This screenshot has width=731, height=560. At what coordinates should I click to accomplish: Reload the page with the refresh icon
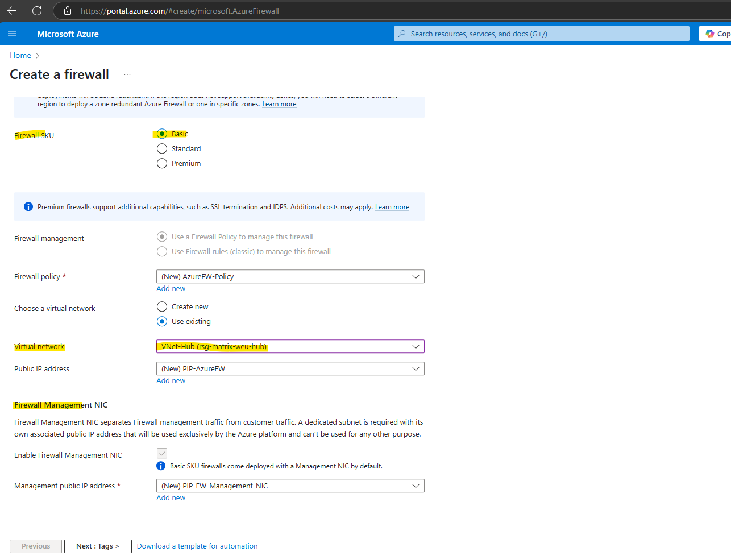point(37,11)
